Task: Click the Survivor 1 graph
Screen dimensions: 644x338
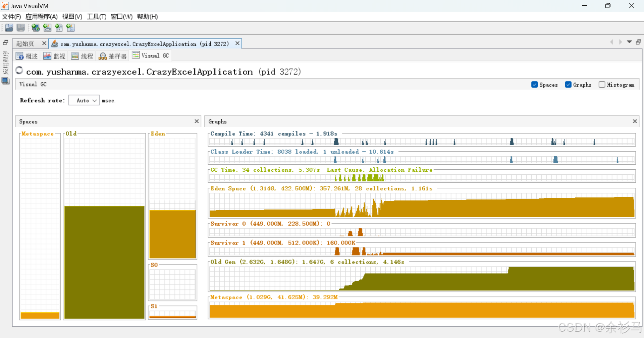Action: tap(422, 251)
